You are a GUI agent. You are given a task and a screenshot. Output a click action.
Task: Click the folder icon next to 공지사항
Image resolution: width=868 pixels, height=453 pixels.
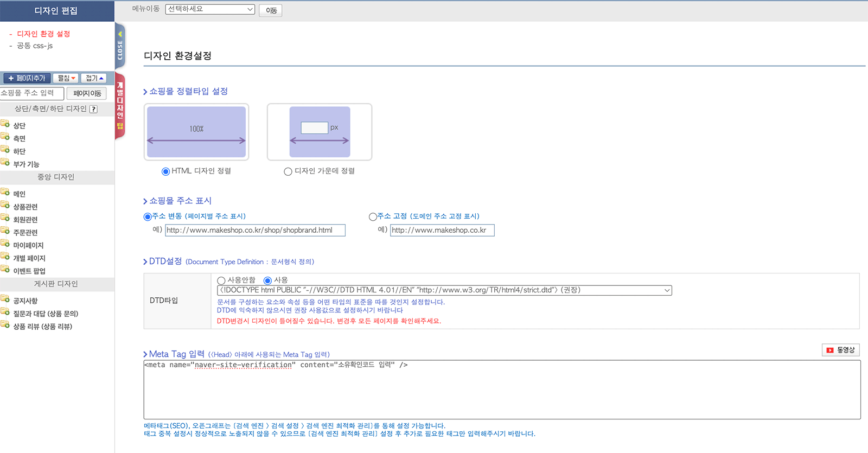point(5,299)
